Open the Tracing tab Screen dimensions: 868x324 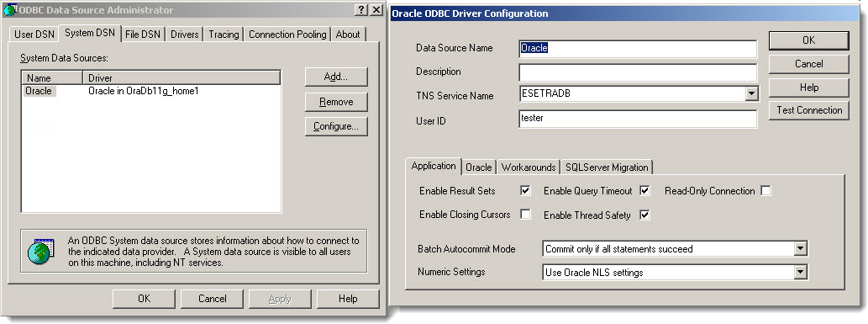click(x=224, y=35)
